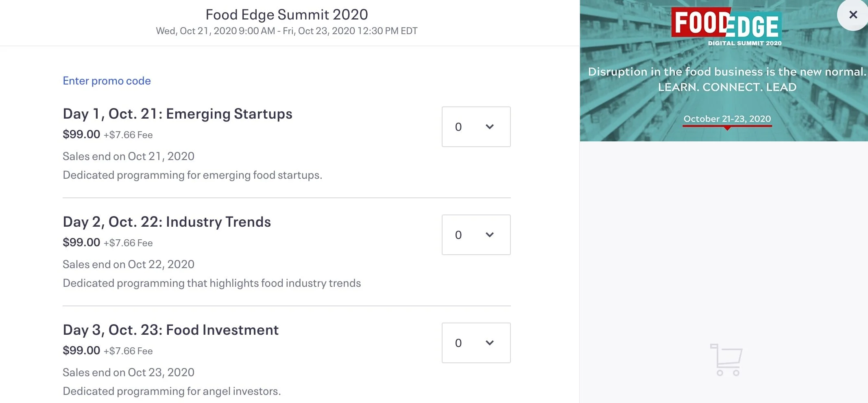This screenshot has width=868, height=403.
Task: Click "Sales end on Oct 23, 2020" text
Action: pos(129,372)
